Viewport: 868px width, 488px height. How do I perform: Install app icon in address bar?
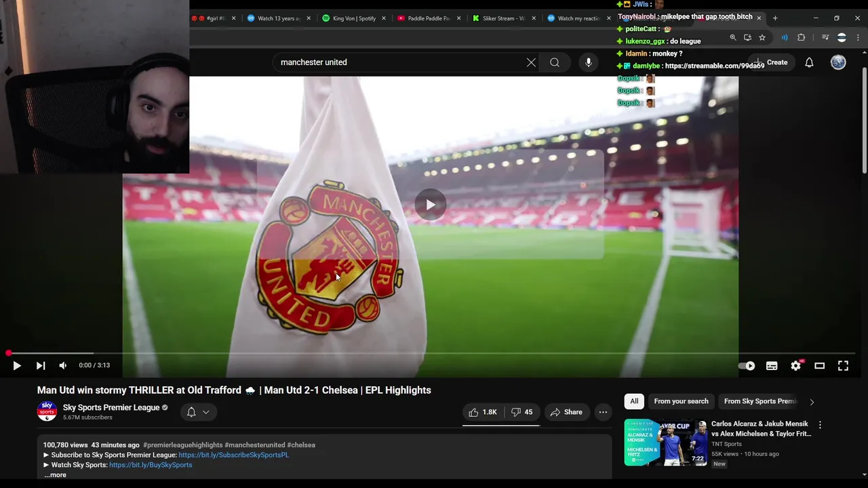(747, 37)
